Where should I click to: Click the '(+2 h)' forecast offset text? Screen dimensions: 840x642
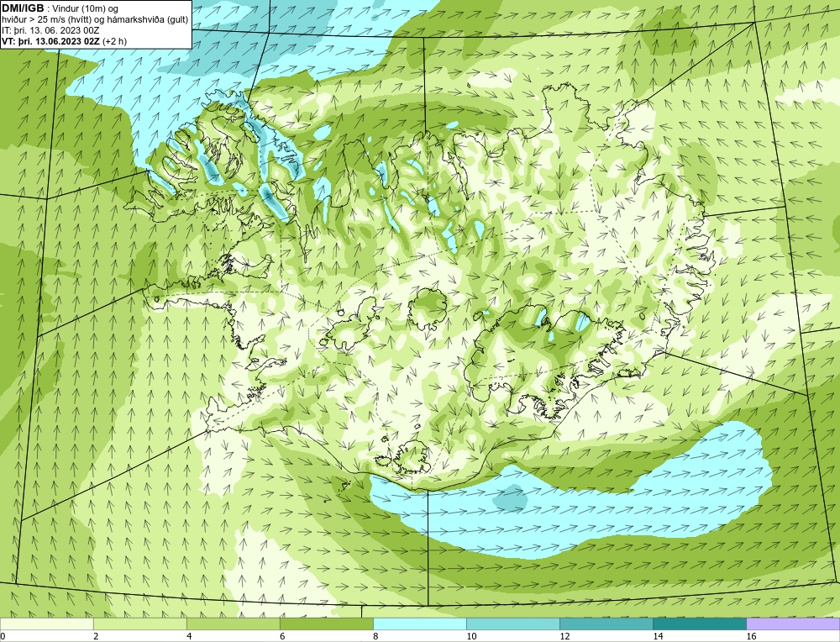point(114,41)
